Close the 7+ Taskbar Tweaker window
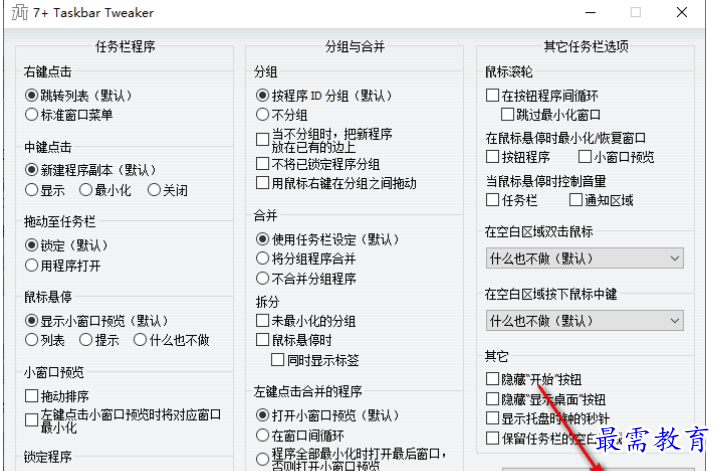Image resolution: width=717 pixels, height=471 pixels. coord(682,12)
